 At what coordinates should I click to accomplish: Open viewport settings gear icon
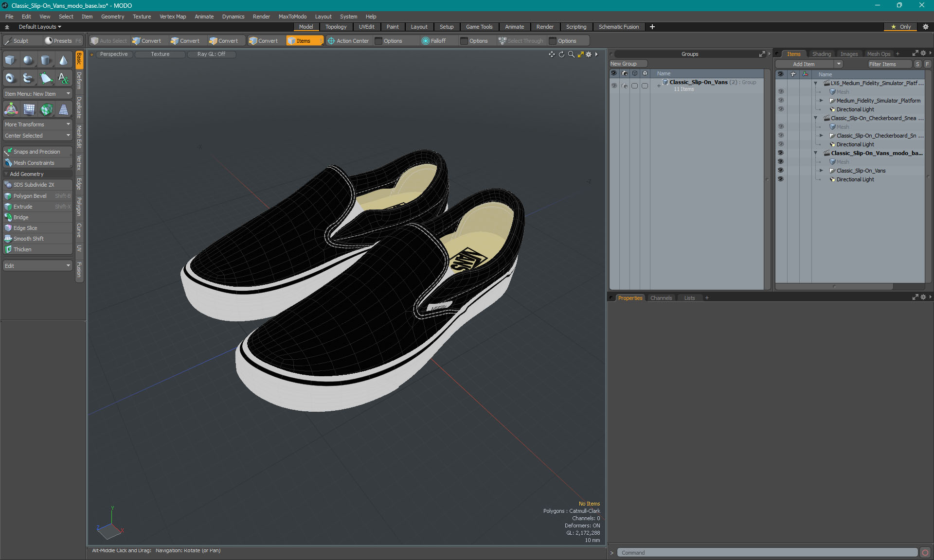click(589, 54)
